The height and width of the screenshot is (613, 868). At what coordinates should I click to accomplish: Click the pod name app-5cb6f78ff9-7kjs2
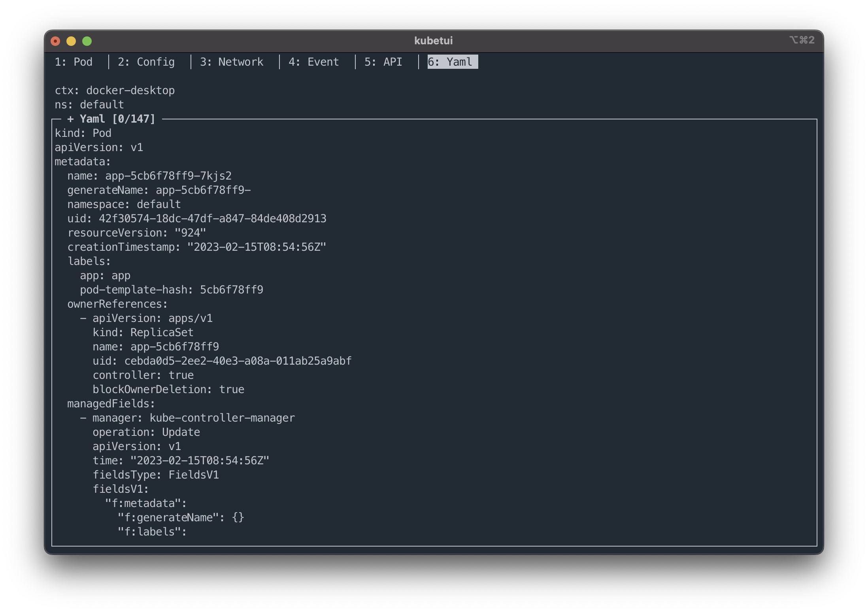168,176
